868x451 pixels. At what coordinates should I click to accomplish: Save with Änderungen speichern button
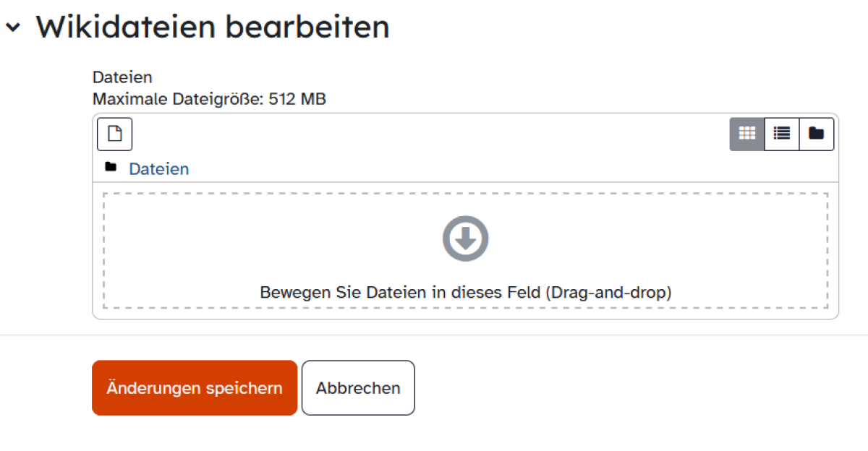[x=195, y=388]
